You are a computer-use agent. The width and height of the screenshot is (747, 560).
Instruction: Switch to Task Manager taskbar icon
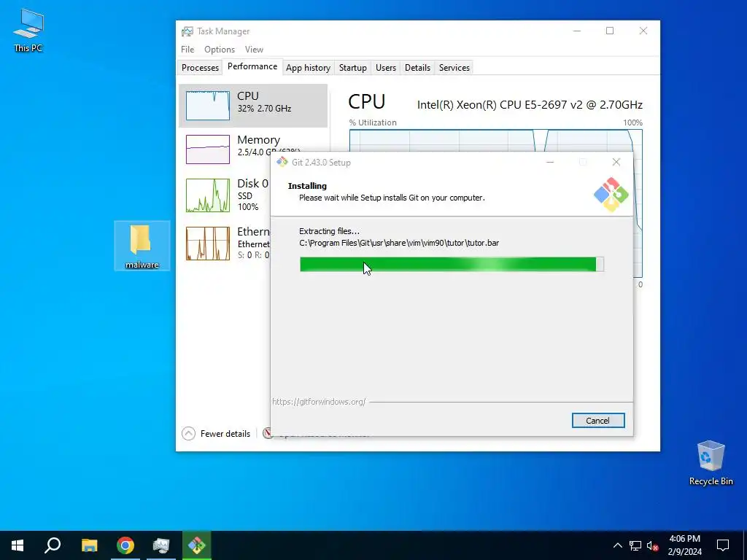[x=161, y=545]
